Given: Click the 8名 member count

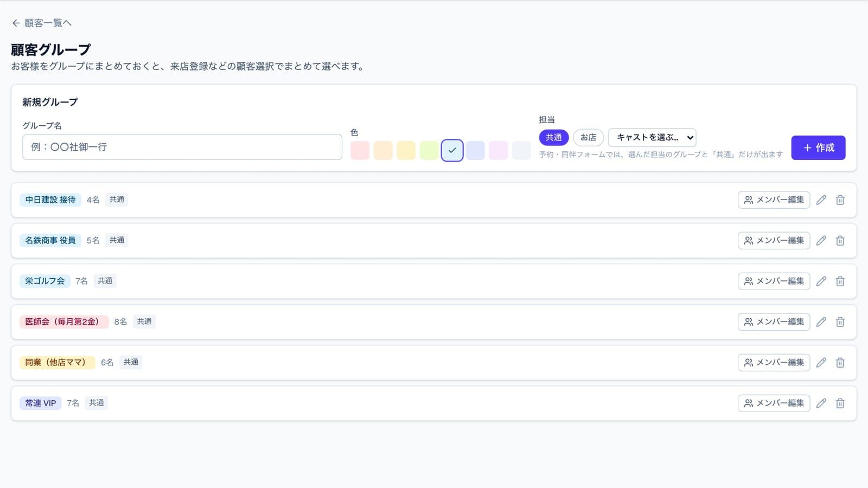Looking at the screenshot, I should coord(120,322).
